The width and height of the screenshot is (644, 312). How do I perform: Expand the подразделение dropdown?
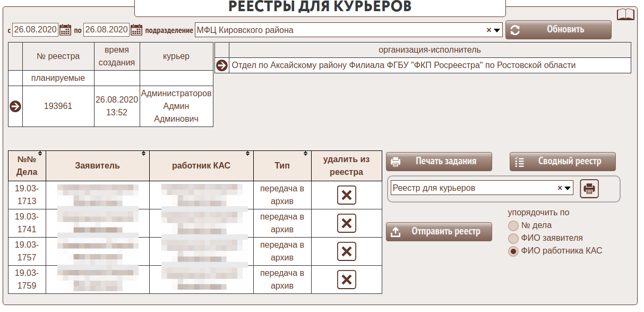coord(497,30)
